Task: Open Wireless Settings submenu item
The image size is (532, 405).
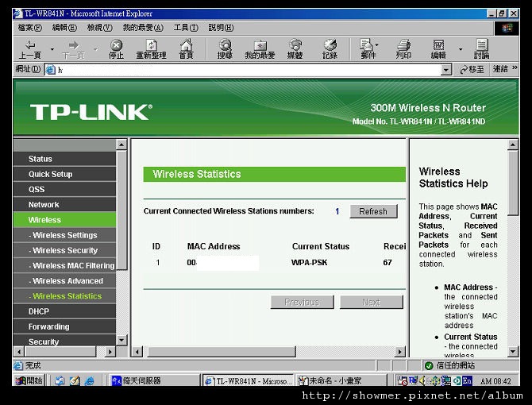Action: (x=64, y=235)
